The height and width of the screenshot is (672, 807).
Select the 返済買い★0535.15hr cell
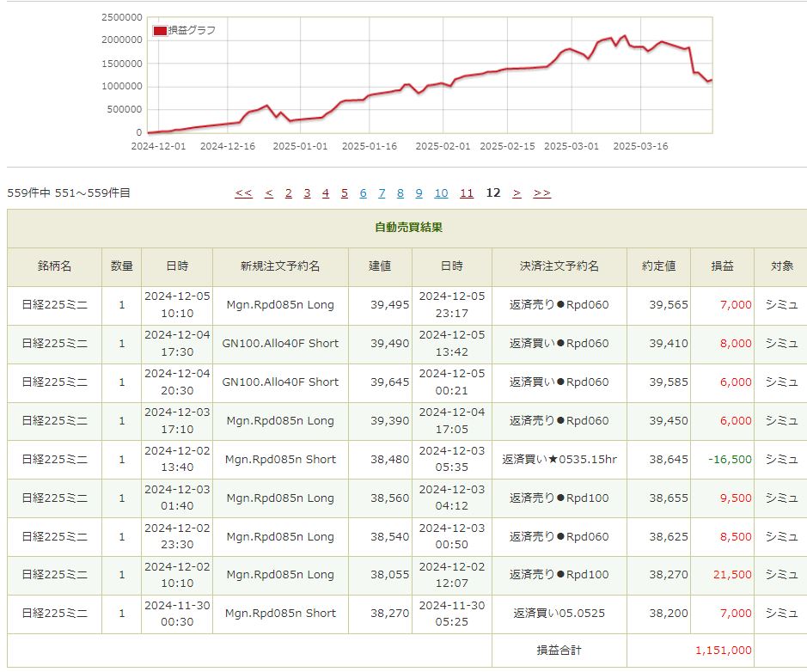[559, 460]
